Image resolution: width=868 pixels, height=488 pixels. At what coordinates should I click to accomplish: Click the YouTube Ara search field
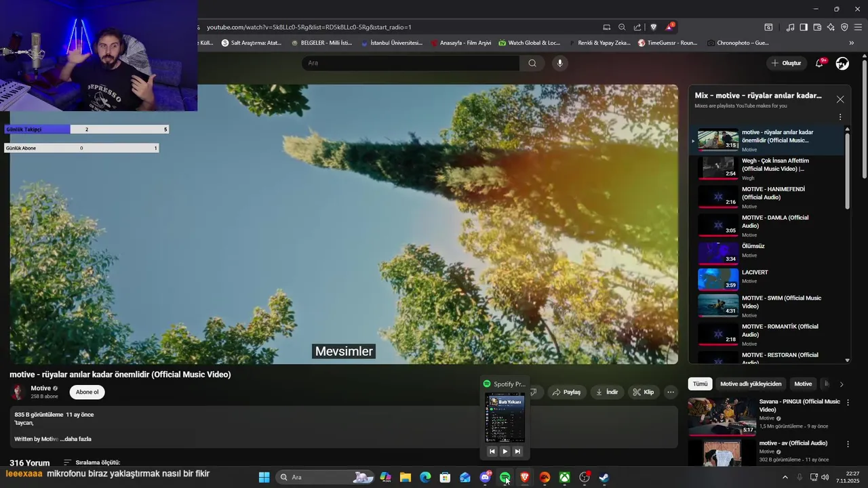pos(410,63)
